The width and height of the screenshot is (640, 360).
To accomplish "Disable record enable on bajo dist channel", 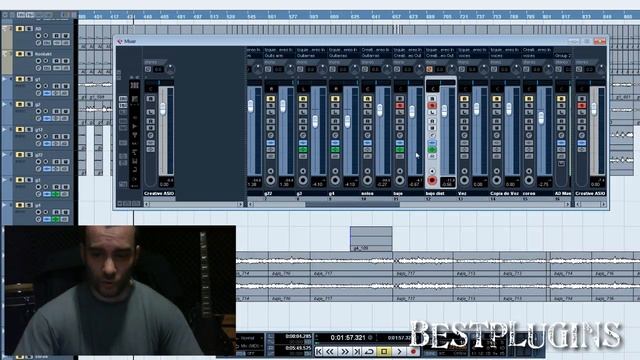I will (x=432, y=180).
